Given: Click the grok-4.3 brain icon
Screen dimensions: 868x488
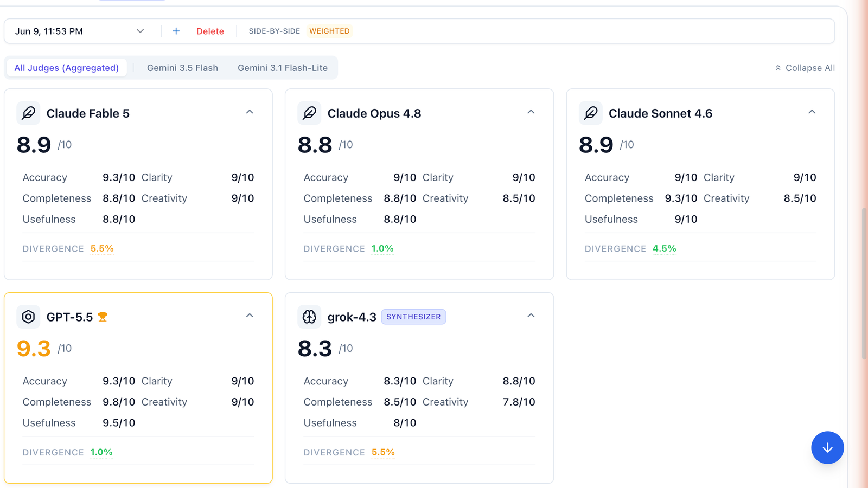Looking at the screenshot, I should point(309,317).
